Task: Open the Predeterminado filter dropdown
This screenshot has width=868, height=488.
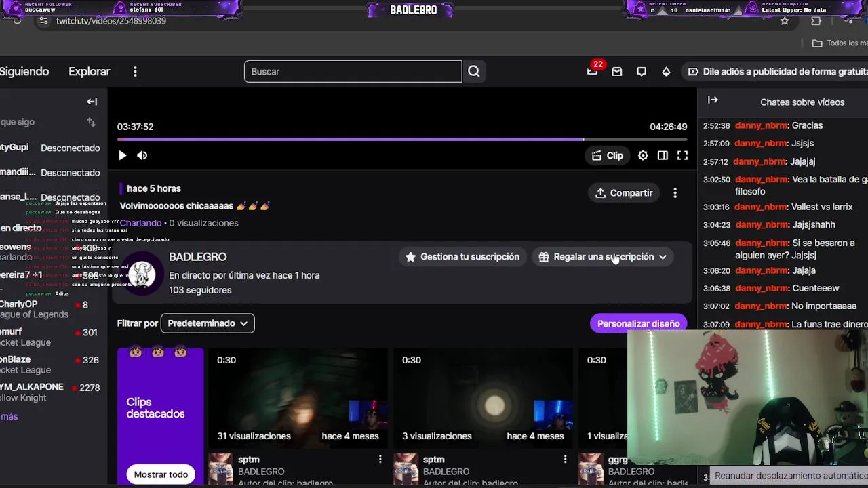Action: (x=208, y=323)
